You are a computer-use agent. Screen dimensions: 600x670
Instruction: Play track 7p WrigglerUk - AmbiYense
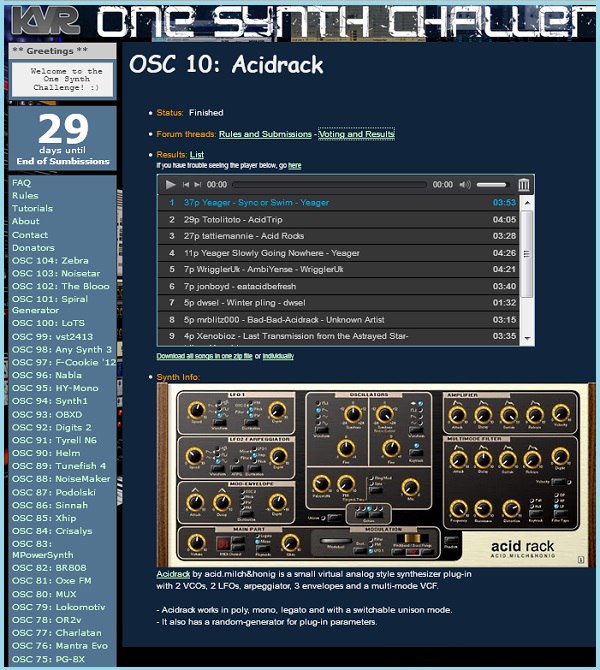click(338, 269)
